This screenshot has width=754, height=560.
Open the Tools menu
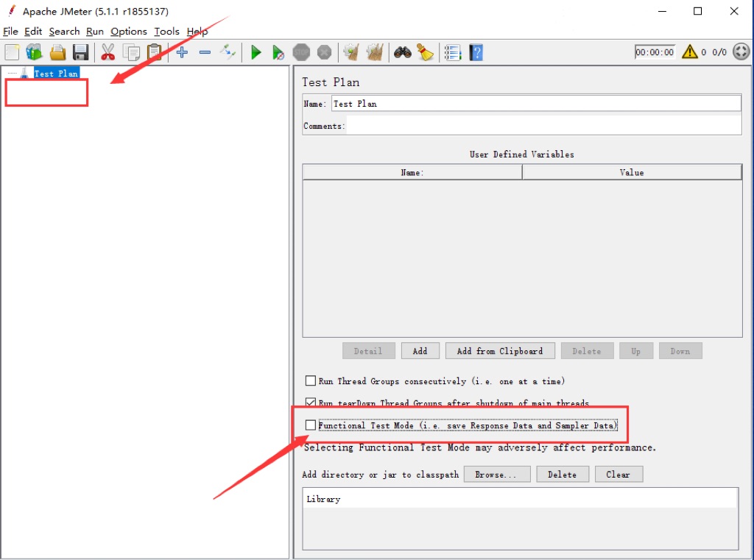166,31
